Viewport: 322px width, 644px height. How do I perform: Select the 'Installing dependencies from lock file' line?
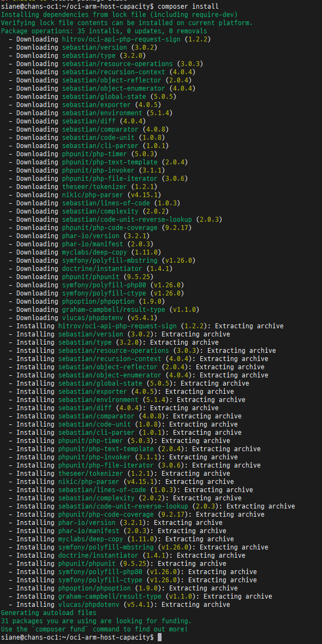[x=119, y=14]
